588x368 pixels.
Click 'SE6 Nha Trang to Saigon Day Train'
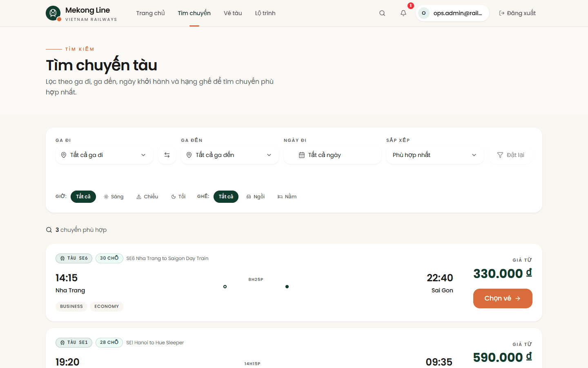coord(167,258)
